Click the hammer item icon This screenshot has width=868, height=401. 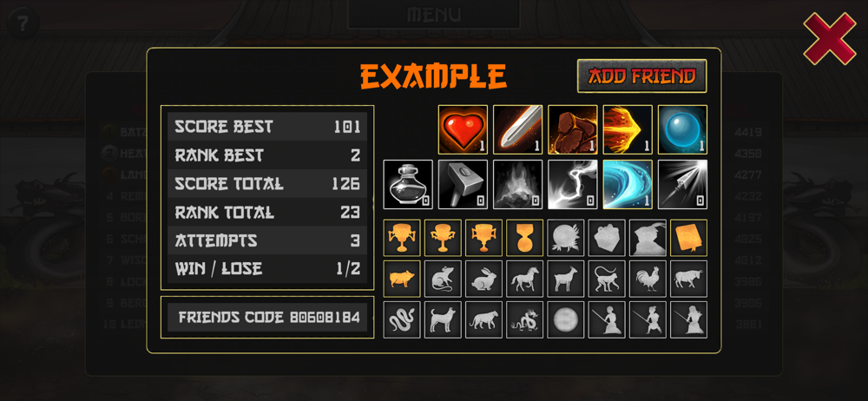(x=463, y=184)
